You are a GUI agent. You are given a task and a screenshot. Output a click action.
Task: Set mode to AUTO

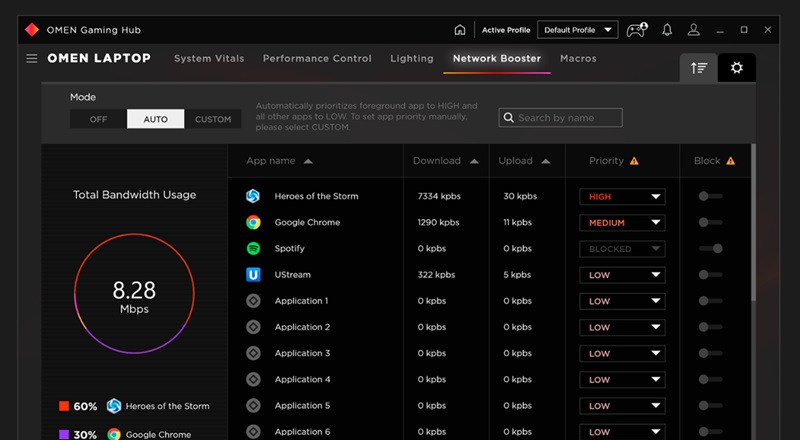(x=156, y=119)
